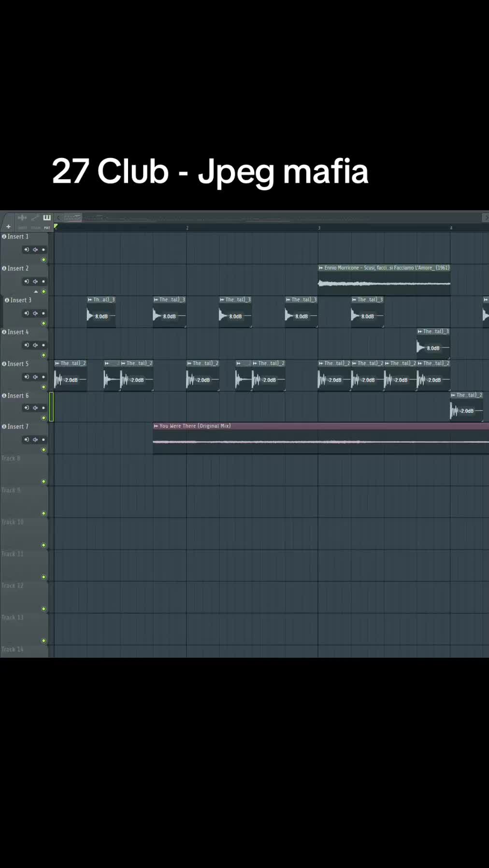
Task: Open the Ennio Morricone clip menu arrow
Action: coord(321,268)
